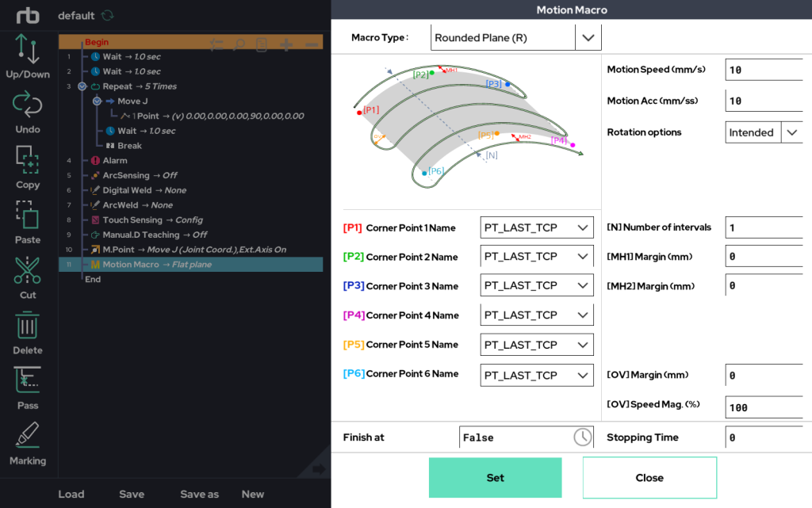The height and width of the screenshot is (508, 812).
Task: Click the Finish at False field
Action: coord(527,437)
